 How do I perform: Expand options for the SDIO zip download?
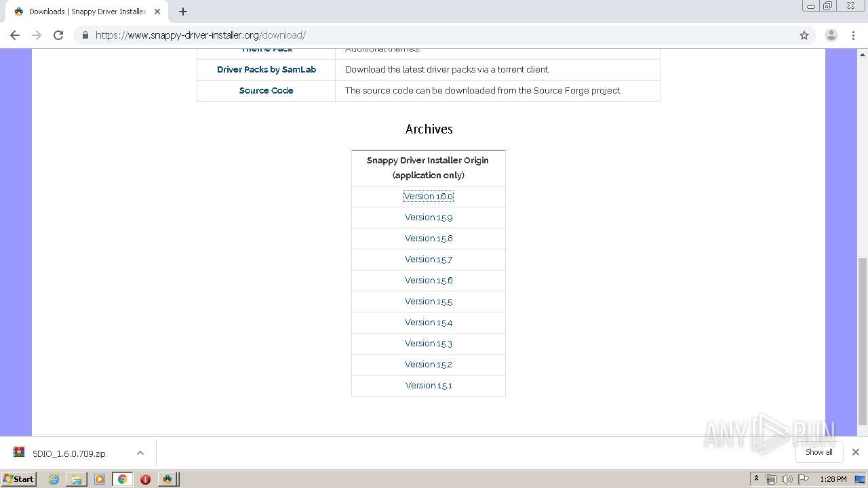pyautogui.click(x=140, y=453)
